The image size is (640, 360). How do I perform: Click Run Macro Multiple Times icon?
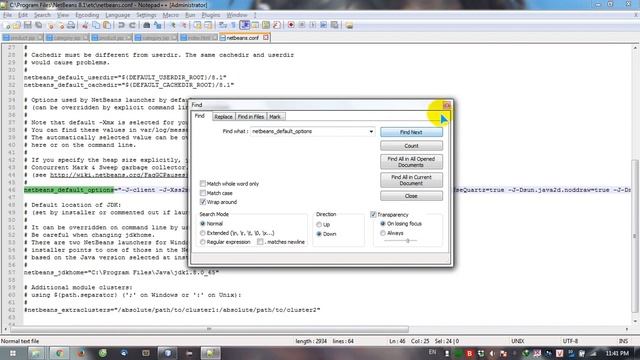[x=324, y=25]
